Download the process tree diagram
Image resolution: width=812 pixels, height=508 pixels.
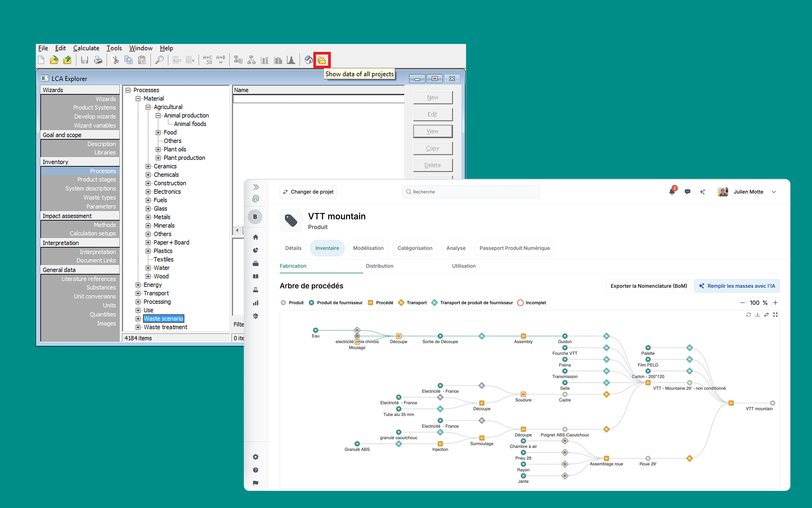click(757, 315)
